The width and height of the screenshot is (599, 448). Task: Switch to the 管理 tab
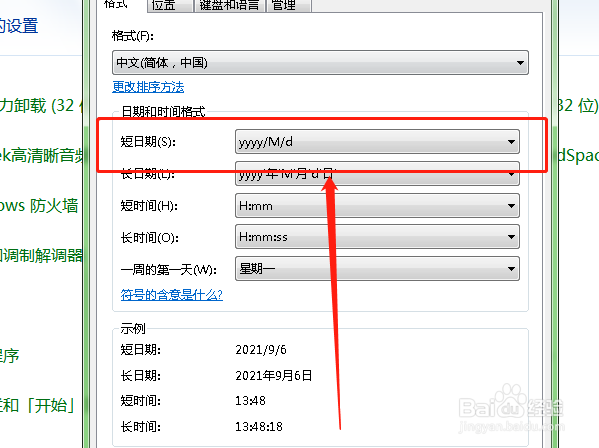click(x=289, y=5)
